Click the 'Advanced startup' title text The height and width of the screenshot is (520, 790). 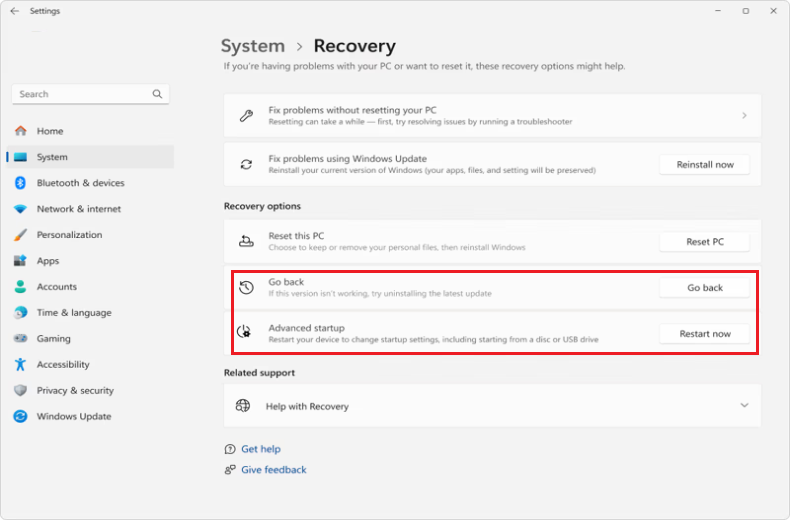[x=306, y=328]
